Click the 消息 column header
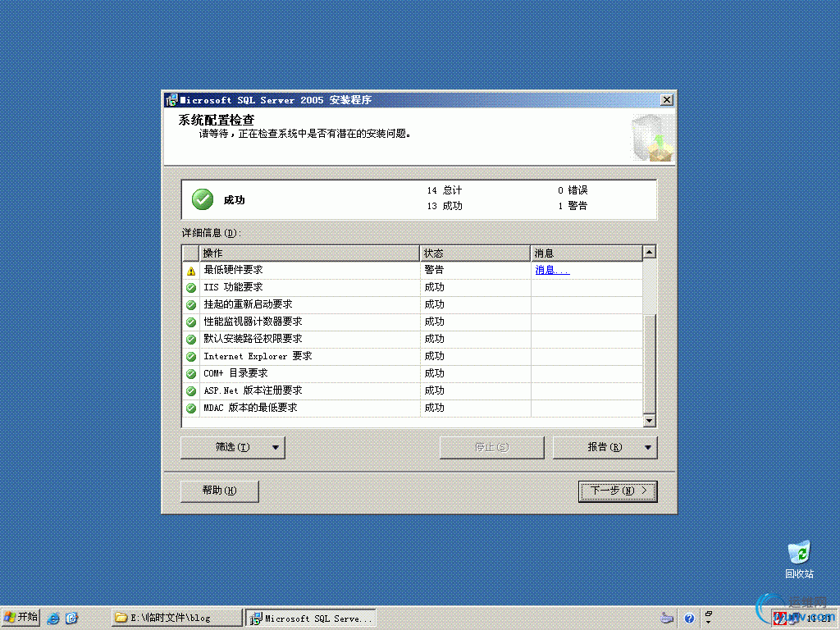The height and width of the screenshot is (630, 840). click(x=586, y=253)
